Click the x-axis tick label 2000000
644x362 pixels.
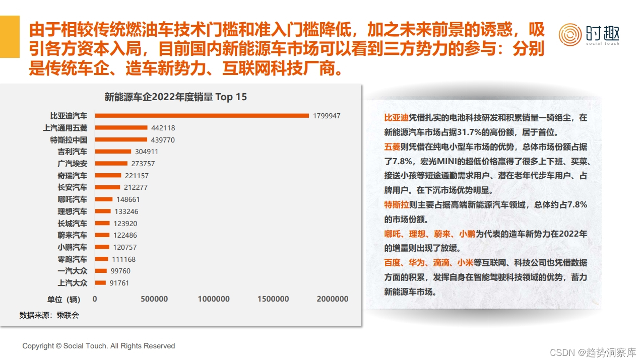[x=333, y=299]
